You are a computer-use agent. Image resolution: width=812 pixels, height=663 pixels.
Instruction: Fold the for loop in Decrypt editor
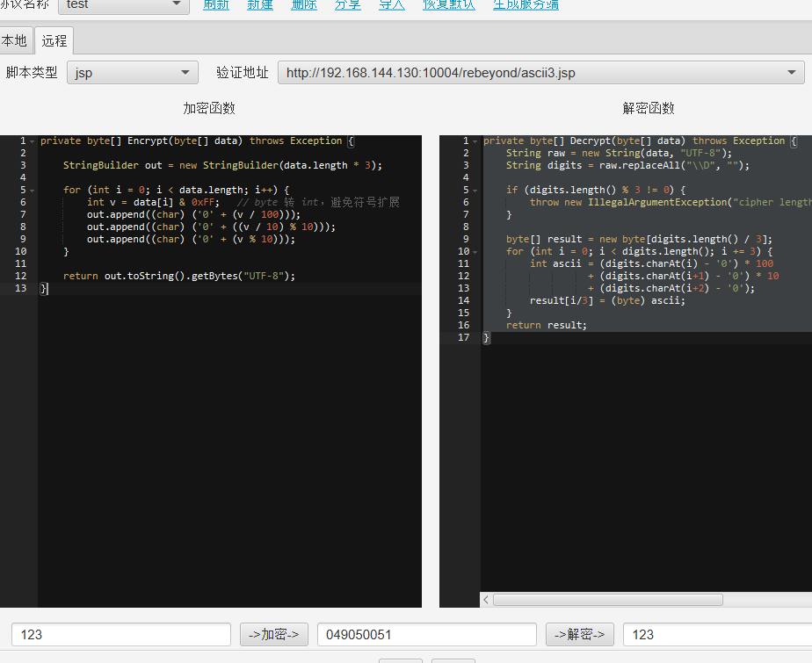(475, 252)
